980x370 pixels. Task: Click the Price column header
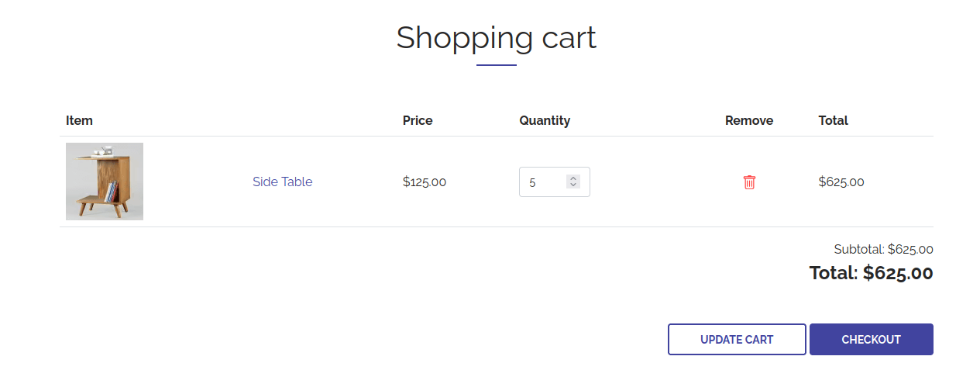tap(418, 120)
